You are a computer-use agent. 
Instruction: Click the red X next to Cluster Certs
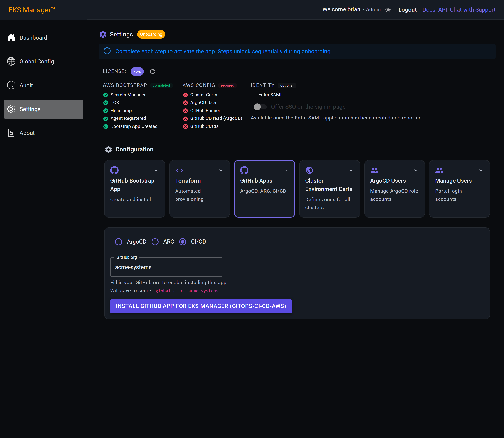[185, 95]
